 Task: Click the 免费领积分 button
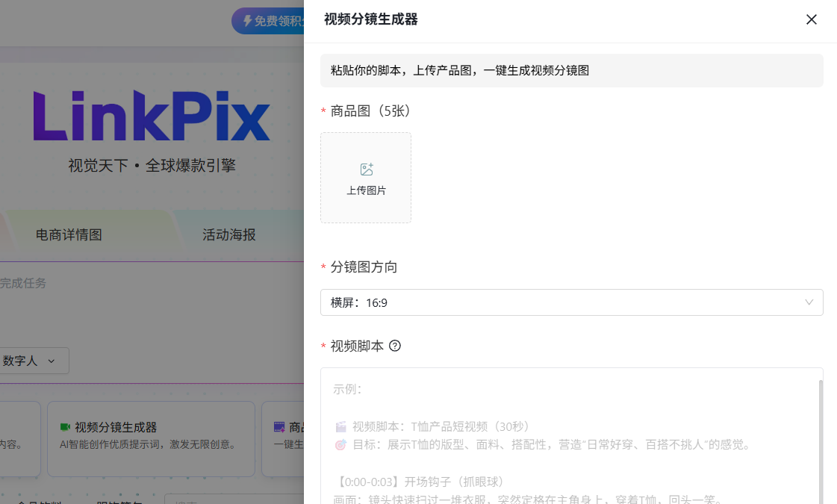point(276,20)
